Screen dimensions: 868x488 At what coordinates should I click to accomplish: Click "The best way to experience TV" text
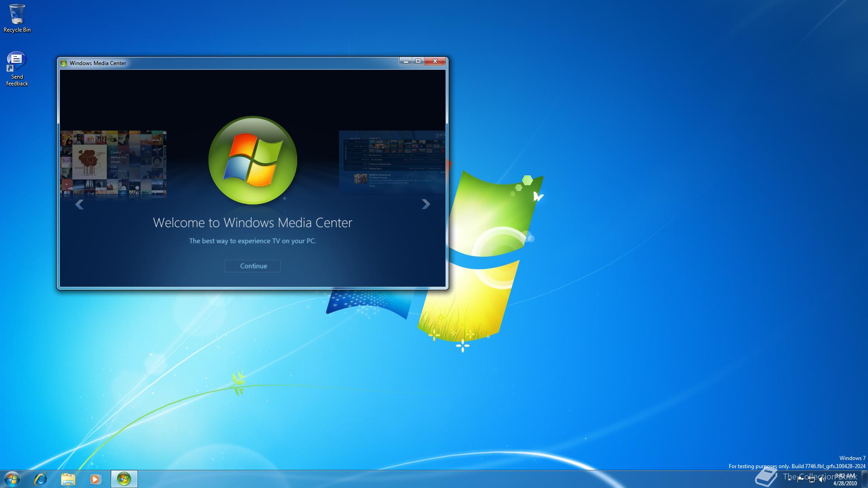253,241
